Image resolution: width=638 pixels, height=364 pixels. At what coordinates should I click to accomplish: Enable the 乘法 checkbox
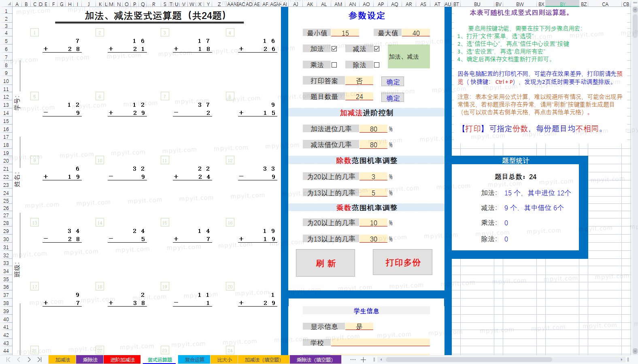(334, 65)
